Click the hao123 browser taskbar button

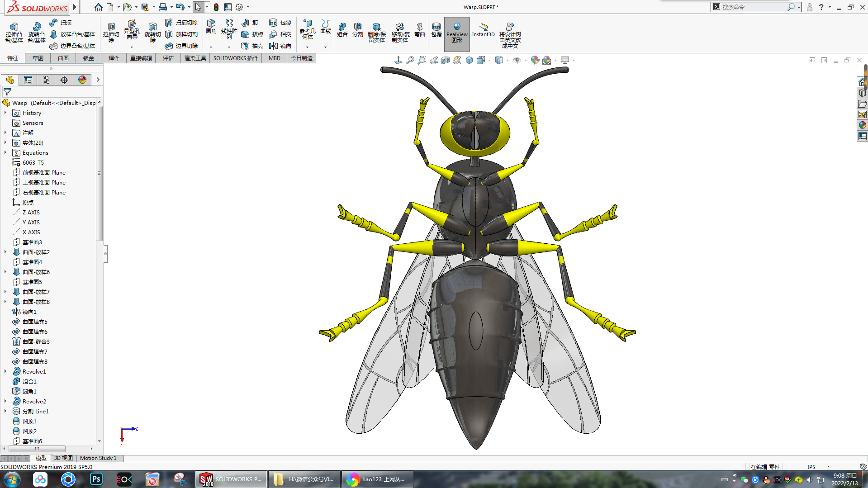click(x=377, y=479)
